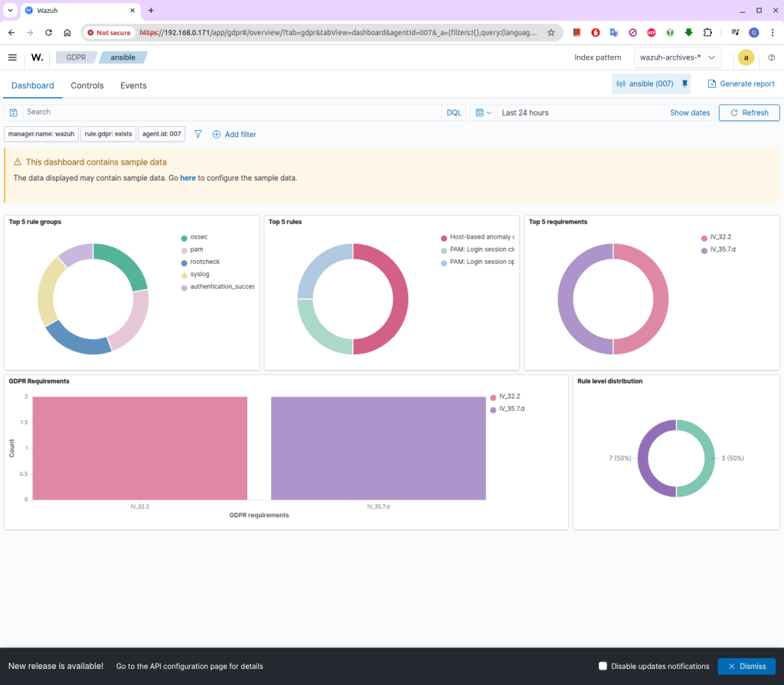Viewport: 784px width, 685px height.
Task: Open the Last 24 hours time range
Action: coord(525,113)
